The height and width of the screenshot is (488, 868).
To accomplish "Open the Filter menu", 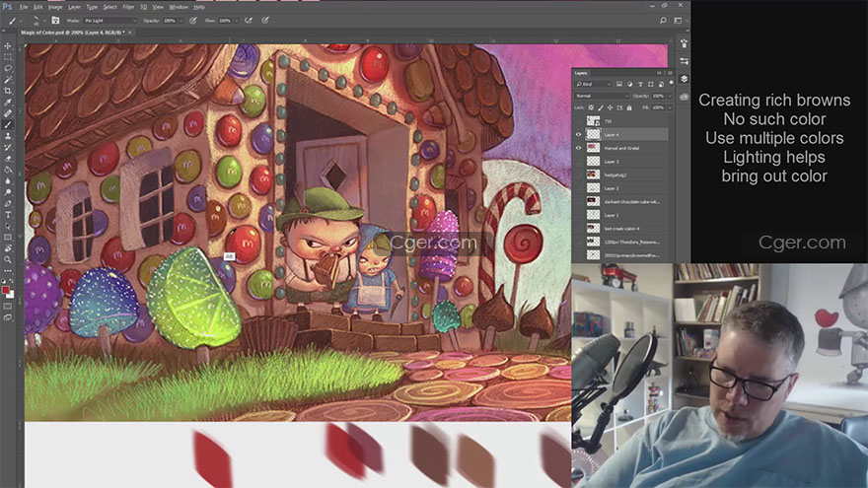I will click(x=128, y=7).
